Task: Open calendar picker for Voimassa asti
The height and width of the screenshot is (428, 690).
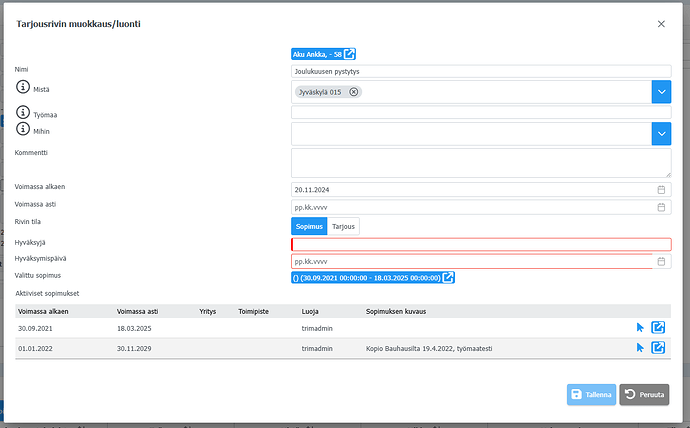Action: [661, 207]
